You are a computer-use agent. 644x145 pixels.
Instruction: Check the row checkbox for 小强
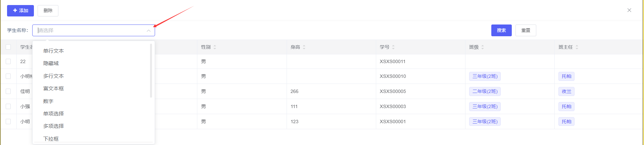click(x=8, y=106)
